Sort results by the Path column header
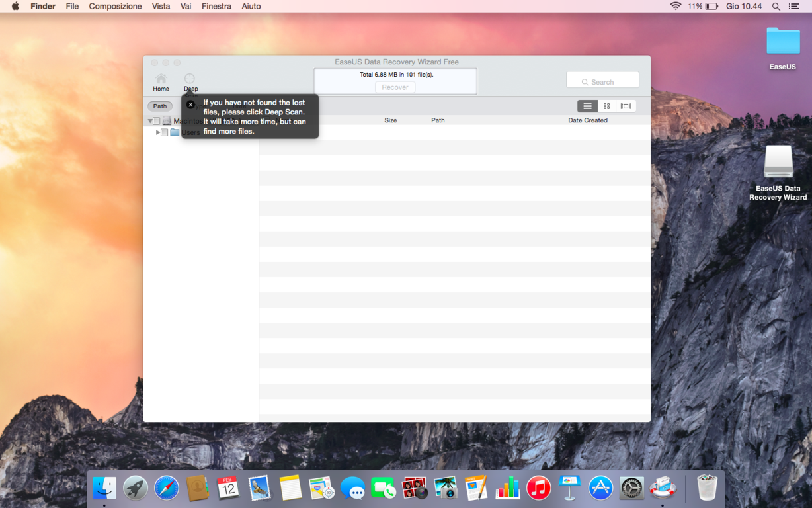 tap(438, 120)
